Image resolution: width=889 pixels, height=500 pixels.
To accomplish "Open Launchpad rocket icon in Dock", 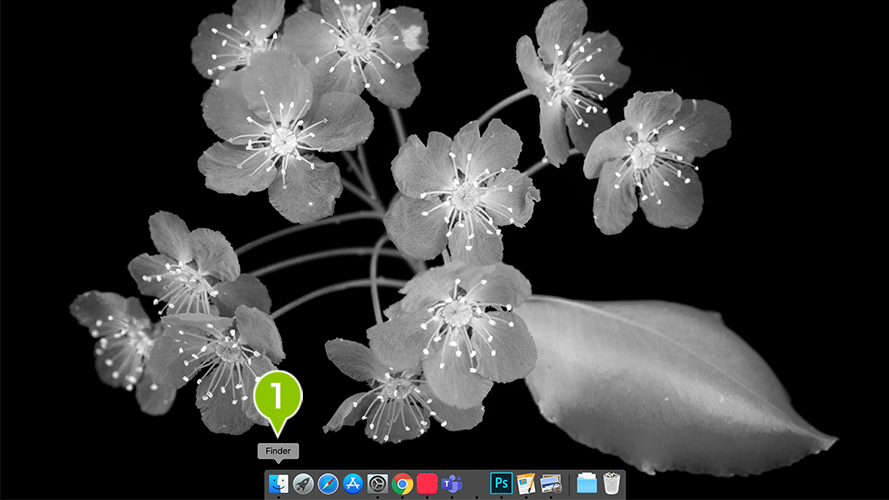I will 303,484.
